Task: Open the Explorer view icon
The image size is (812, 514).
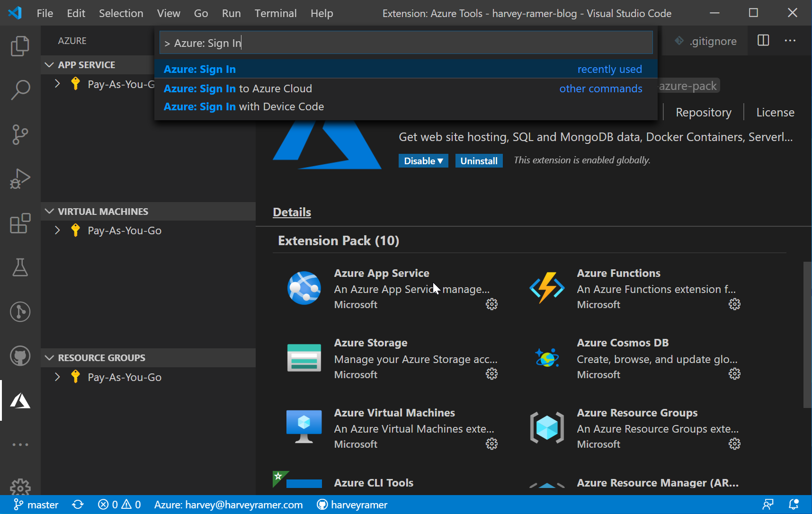Action: 20,46
